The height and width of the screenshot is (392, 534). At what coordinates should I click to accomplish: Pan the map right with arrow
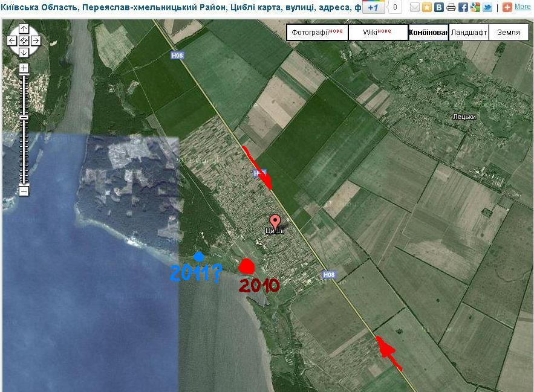pos(36,41)
